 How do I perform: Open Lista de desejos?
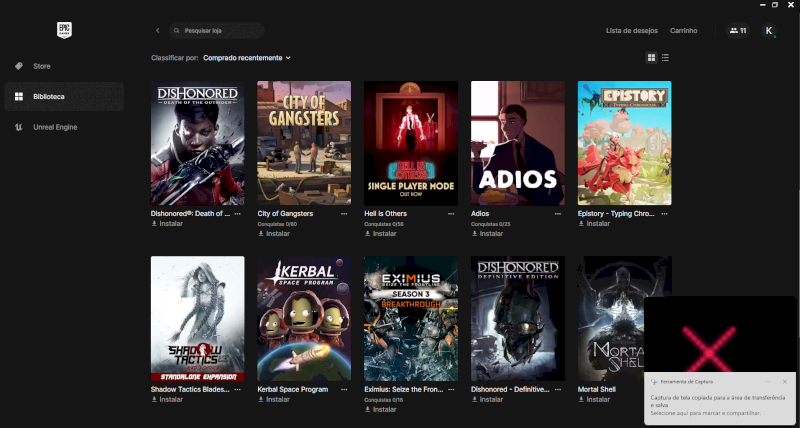(x=632, y=31)
